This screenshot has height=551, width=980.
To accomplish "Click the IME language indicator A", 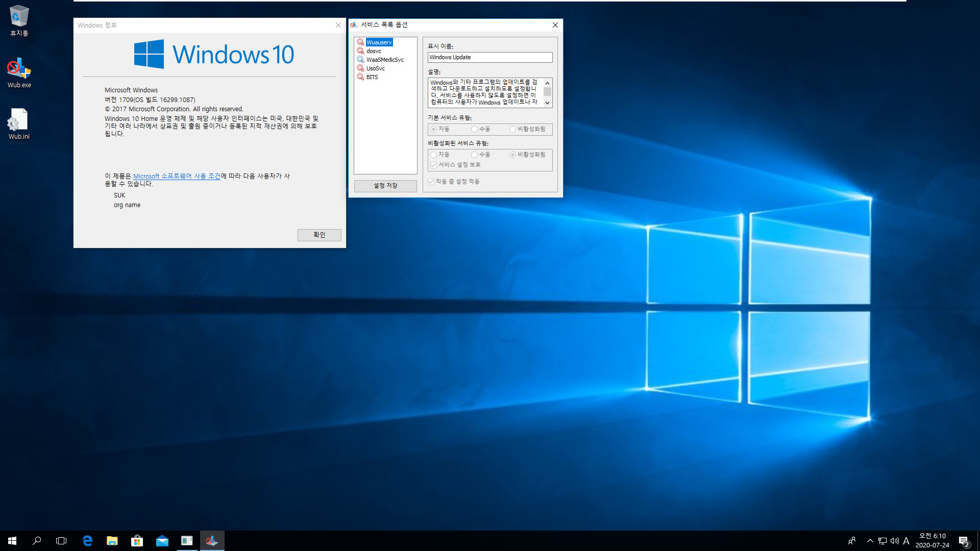I will coord(906,541).
